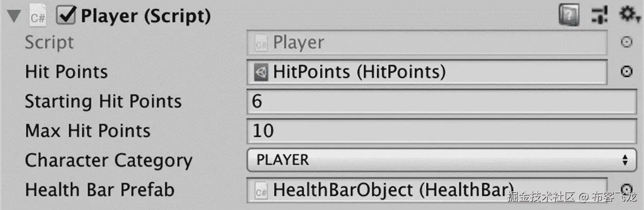Select the HitPoints (HitPoints) object field

click(427, 72)
